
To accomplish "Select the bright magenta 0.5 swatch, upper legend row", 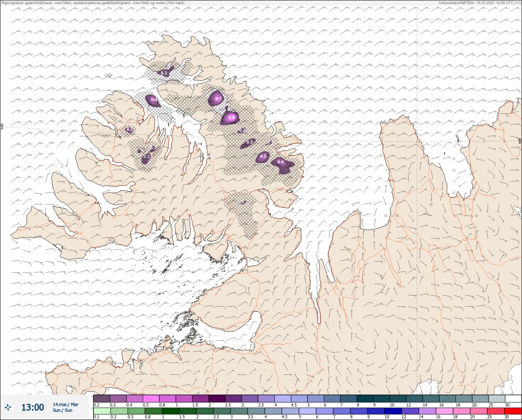I will click(x=151, y=398).
